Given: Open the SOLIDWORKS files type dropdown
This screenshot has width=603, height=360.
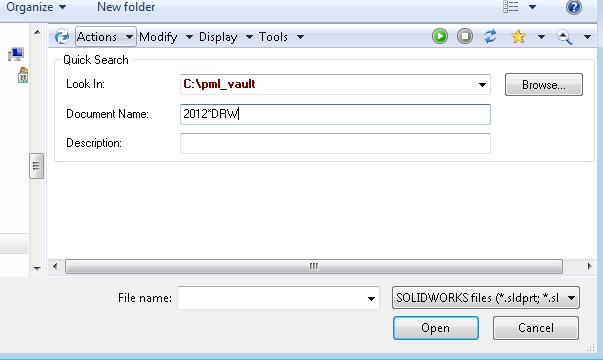Looking at the screenshot, I should tap(486, 298).
